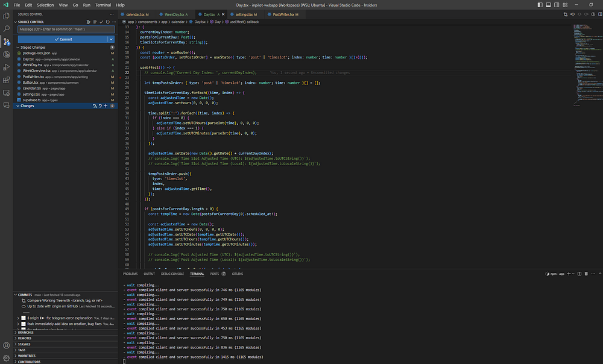603x364 pixels.
Task: Open the Explorer view in activity bar
Action: click(x=7, y=16)
